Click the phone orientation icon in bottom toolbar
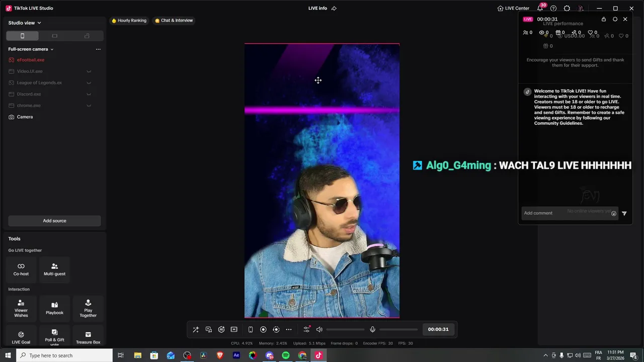This screenshot has width=644, height=362. click(251, 329)
